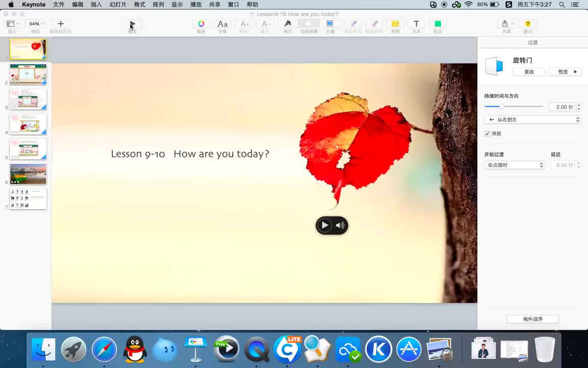The width and height of the screenshot is (588, 368).
Task: Open the 幻灯片 menu
Action: point(118,5)
